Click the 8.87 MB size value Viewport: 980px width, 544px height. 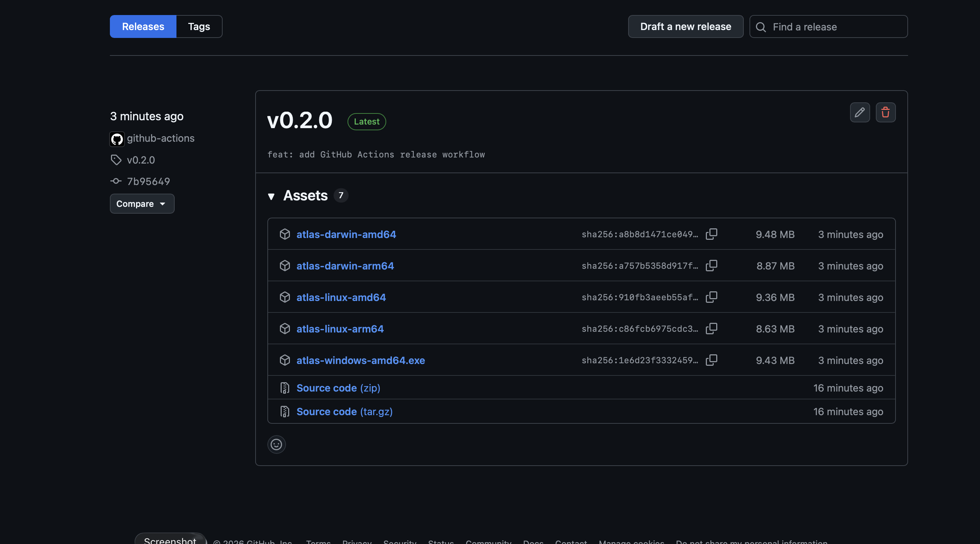point(775,266)
